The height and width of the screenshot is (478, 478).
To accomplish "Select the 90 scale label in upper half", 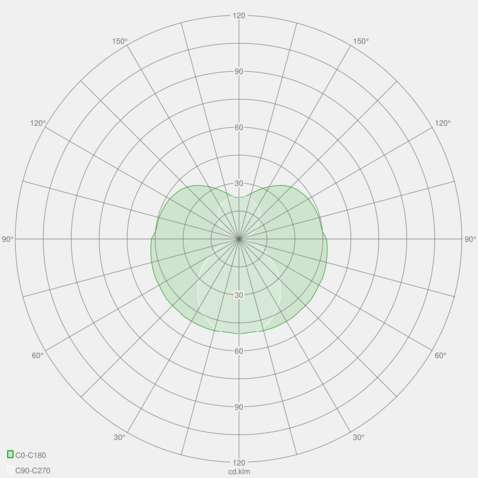I will pos(239,71).
